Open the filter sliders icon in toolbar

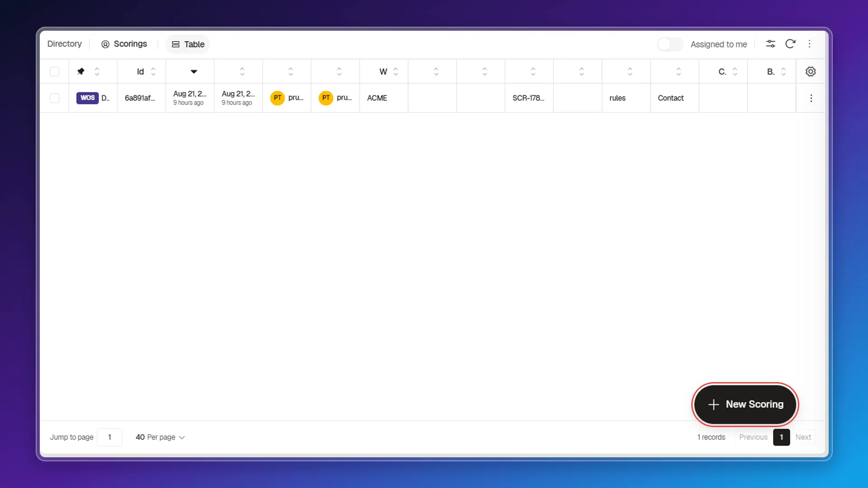pos(770,44)
